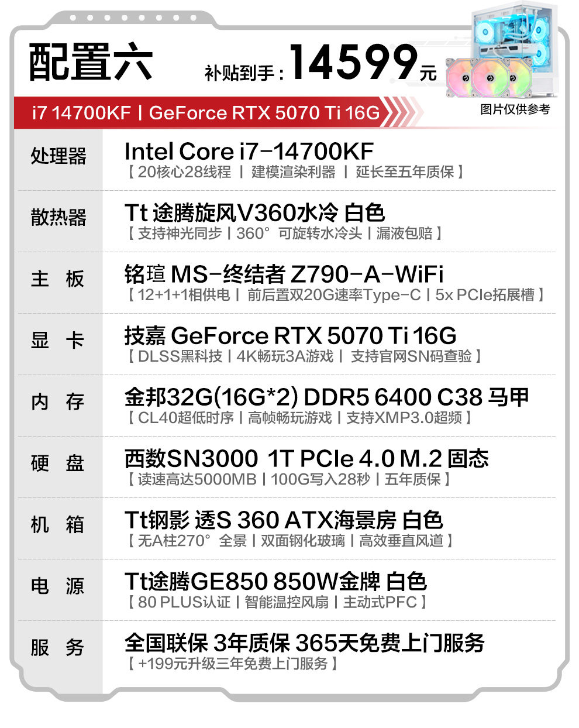Click red banner i7 14700KF text

(x=81, y=112)
